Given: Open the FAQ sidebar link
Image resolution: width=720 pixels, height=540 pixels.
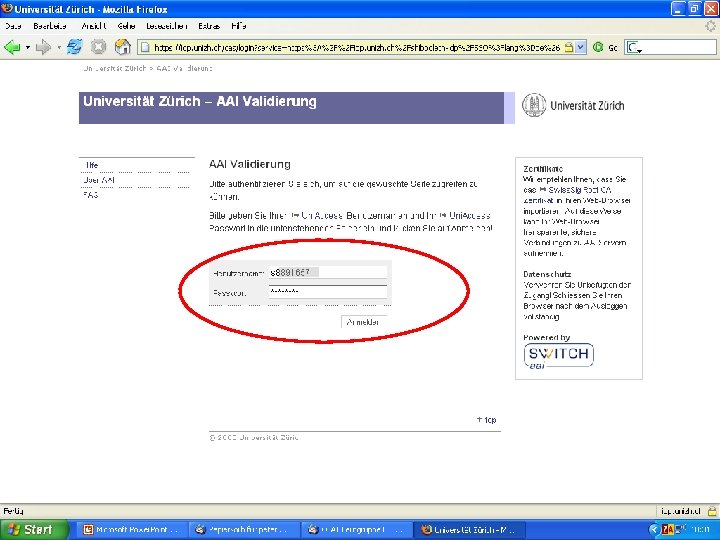Looking at the screenshot, I should coord(90,195).
